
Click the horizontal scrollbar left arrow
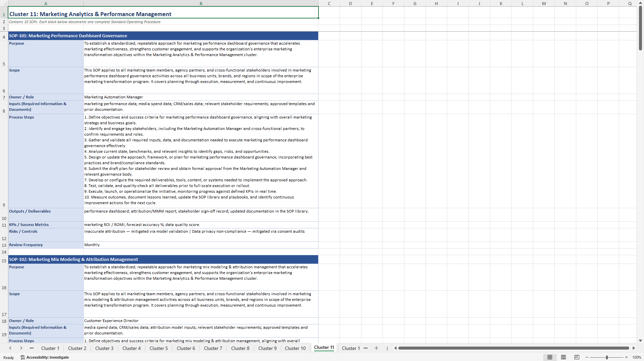point(395,348)
